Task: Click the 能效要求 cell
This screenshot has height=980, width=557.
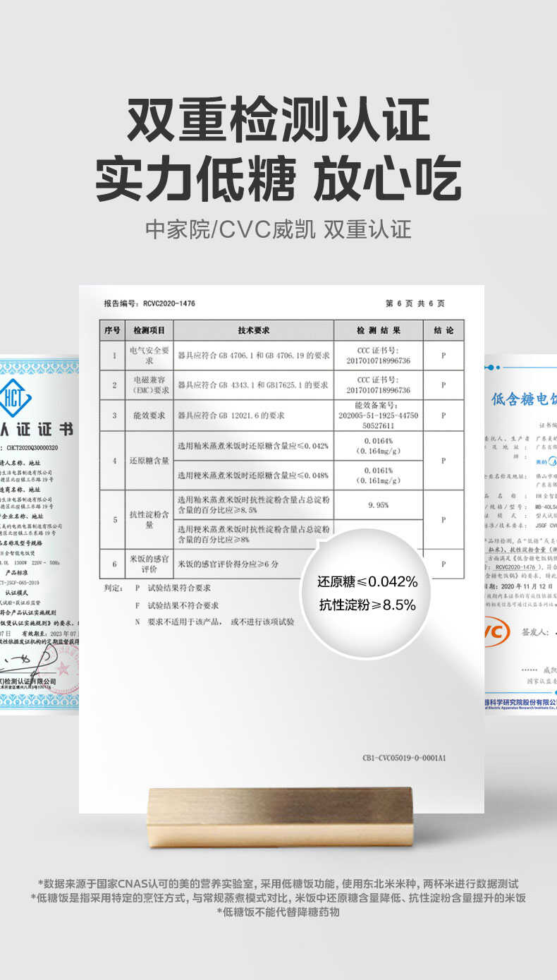Action: coord(149,416)
